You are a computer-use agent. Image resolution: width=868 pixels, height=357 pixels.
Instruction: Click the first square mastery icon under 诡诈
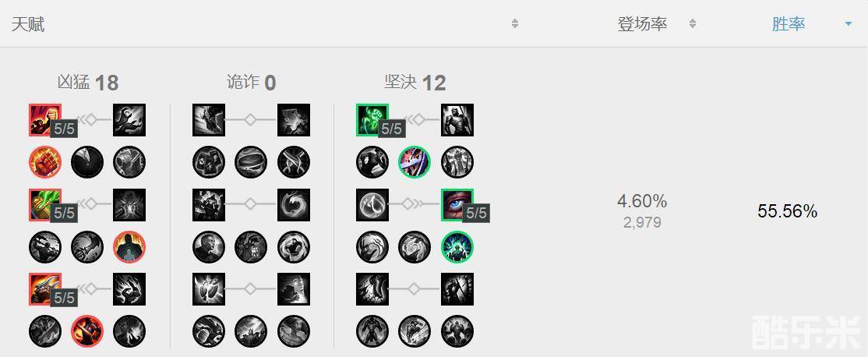pyautogui.click(x=209, y=119)
